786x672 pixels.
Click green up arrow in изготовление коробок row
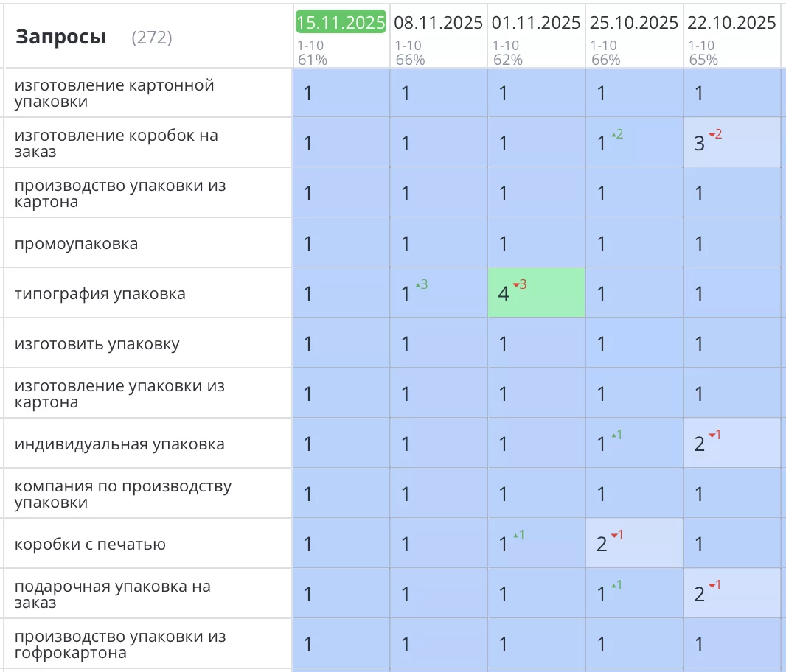coord(613,135)
